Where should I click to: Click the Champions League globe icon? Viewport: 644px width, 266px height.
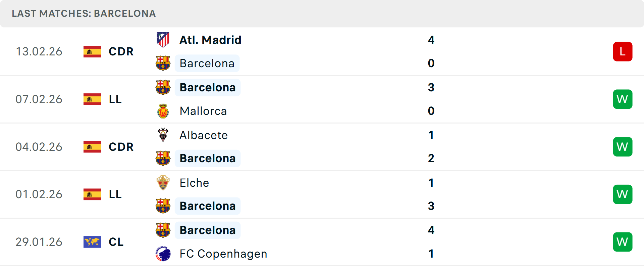(x=92, y=242)
